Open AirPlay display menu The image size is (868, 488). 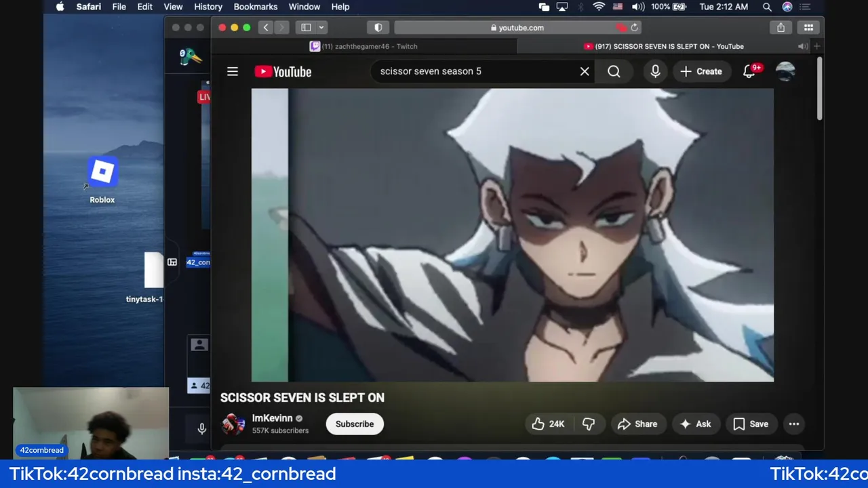coord(561,7)
